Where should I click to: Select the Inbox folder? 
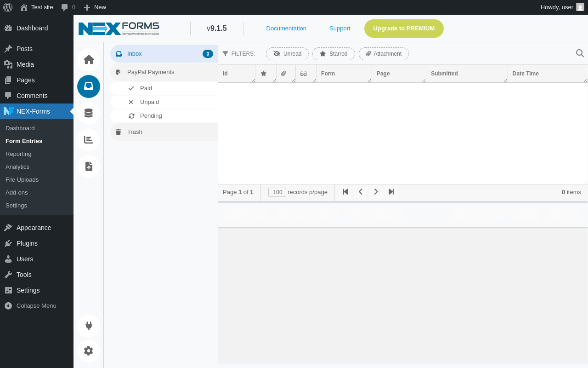[164, 54]
